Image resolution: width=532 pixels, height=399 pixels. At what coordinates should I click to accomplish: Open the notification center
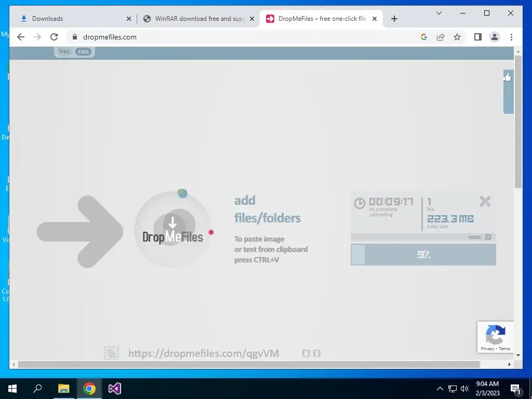pos(516,389)
